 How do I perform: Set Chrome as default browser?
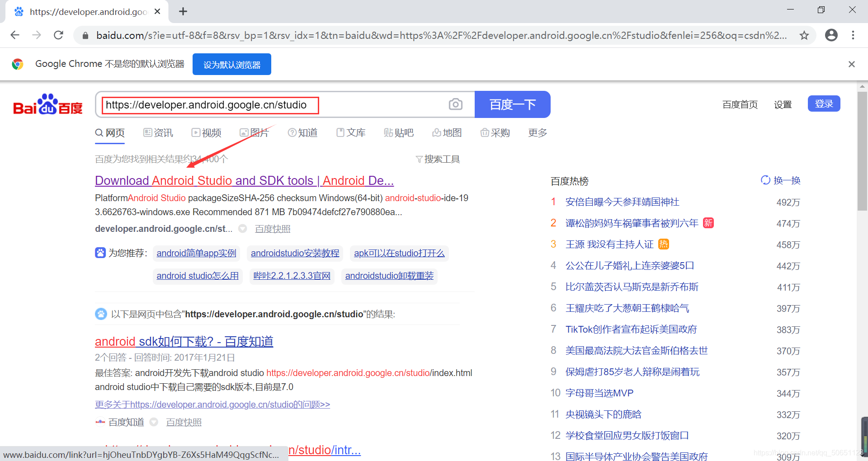coord(232,64)
